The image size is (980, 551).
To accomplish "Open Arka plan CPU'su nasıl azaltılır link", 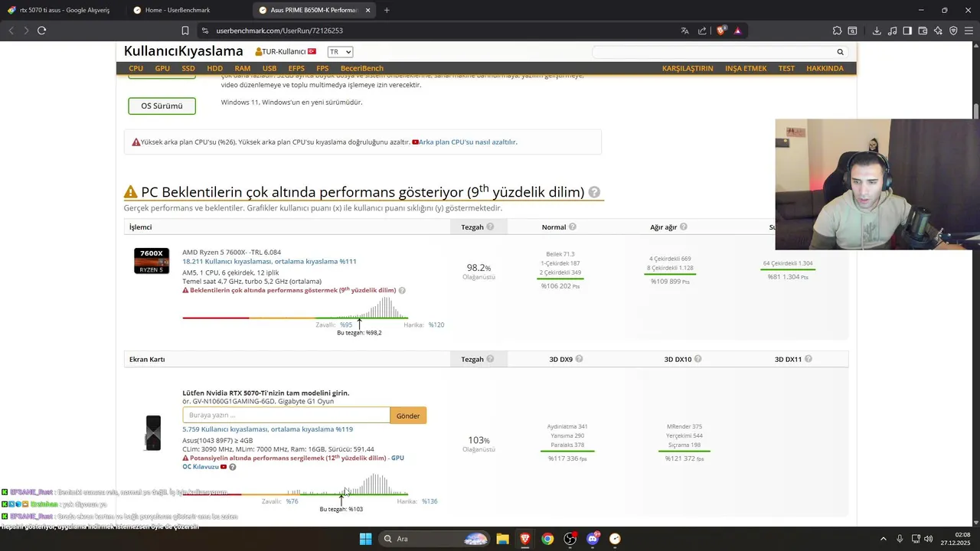I will [468, 142].
